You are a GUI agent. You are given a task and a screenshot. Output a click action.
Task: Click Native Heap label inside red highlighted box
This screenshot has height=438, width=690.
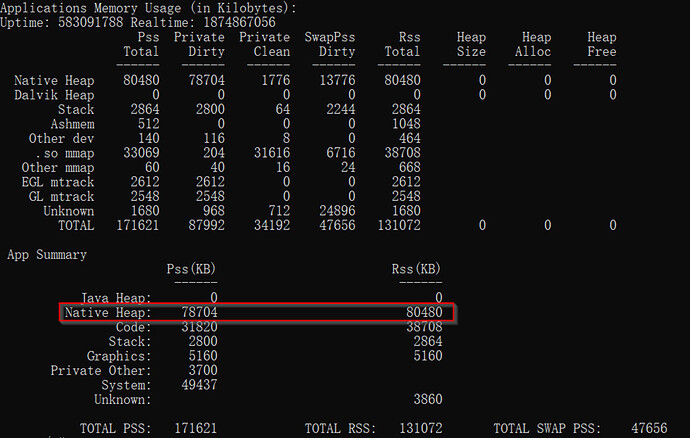pos(107,313)
